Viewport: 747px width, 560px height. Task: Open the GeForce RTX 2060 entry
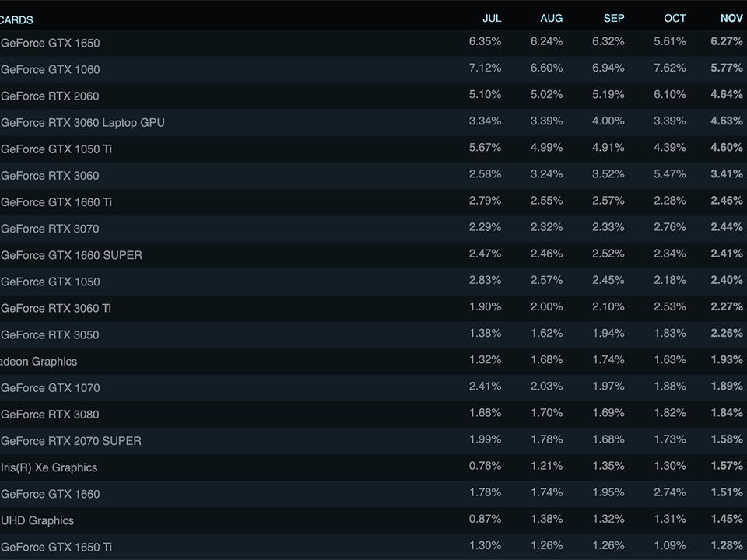click(50, 96)
